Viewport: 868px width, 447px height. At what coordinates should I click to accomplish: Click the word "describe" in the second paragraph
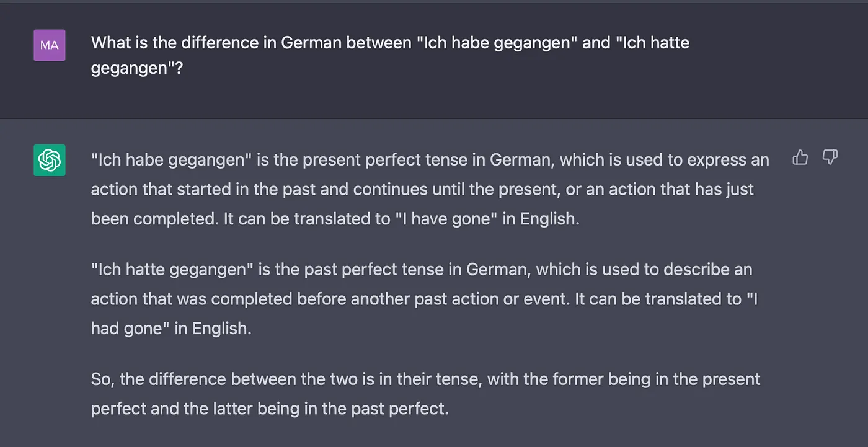tap(695, 270)
